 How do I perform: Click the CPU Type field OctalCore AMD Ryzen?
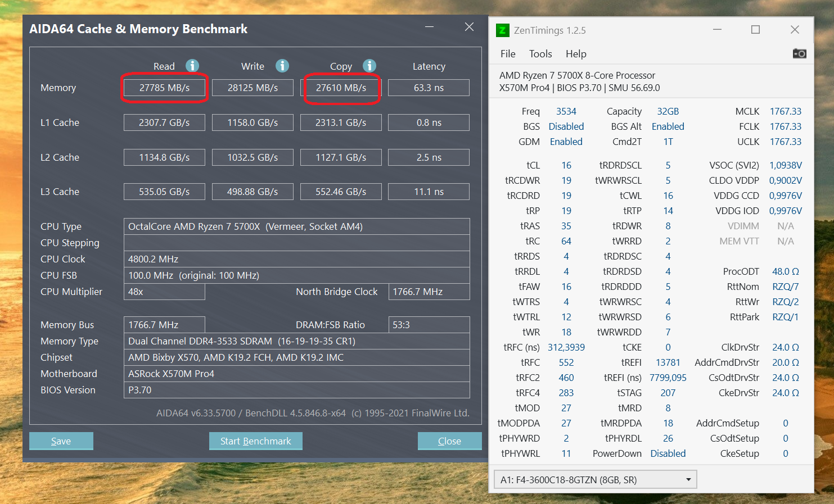(297, 226)
